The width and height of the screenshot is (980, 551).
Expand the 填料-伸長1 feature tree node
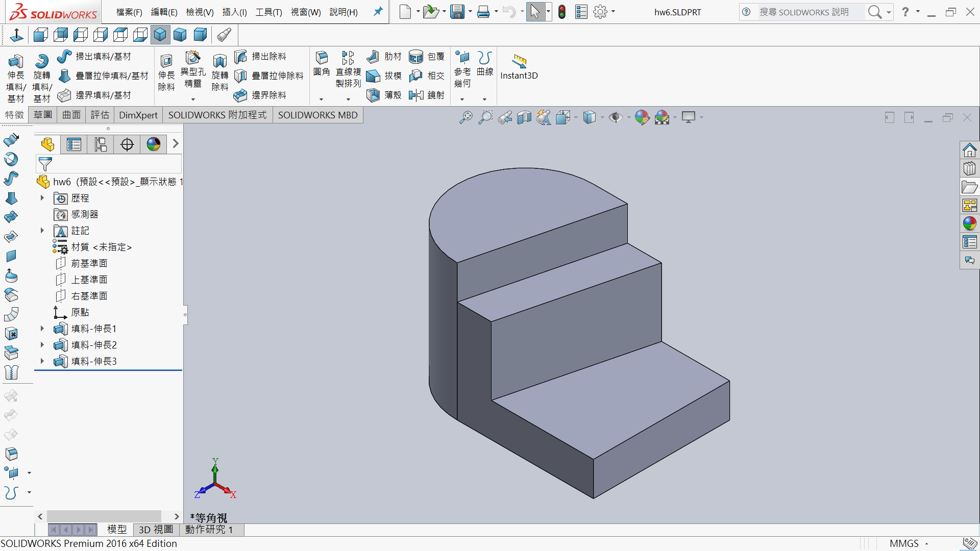click(x=42, y=329)
